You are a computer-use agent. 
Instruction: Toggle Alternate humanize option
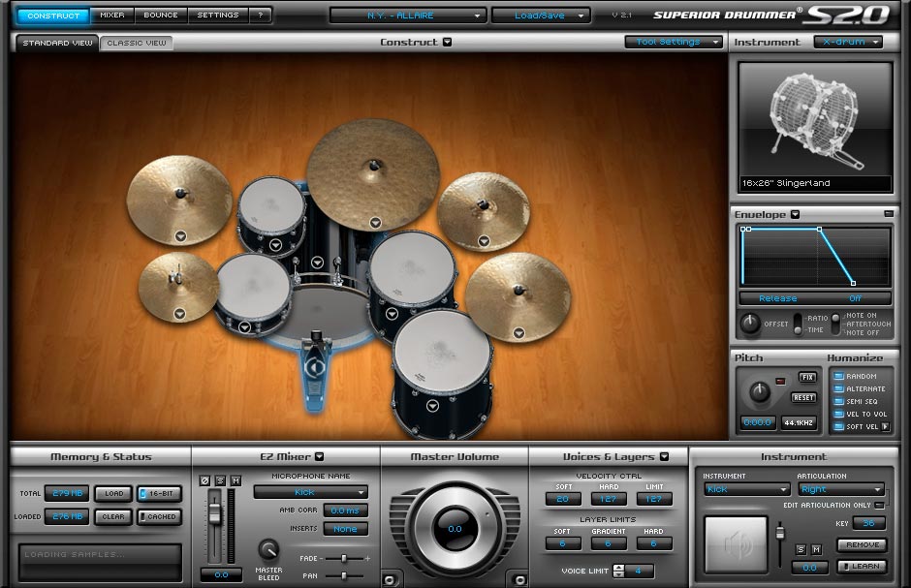tap(839, 388)
